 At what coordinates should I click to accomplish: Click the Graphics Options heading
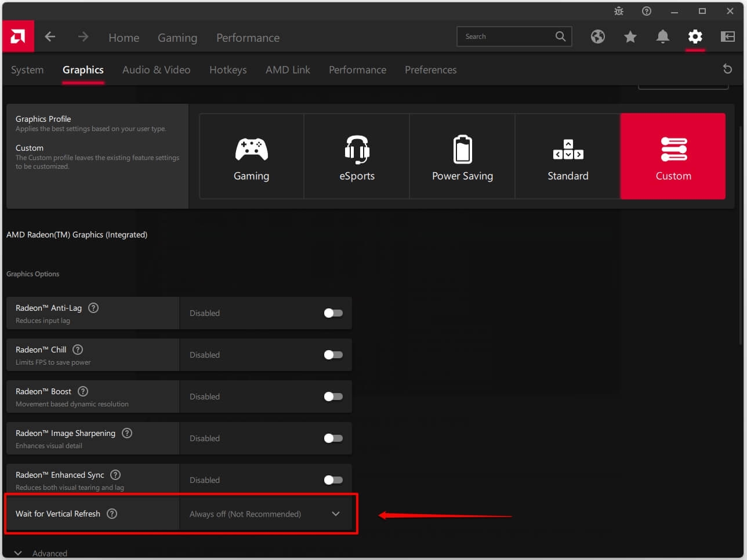click(x=32, y=274)
